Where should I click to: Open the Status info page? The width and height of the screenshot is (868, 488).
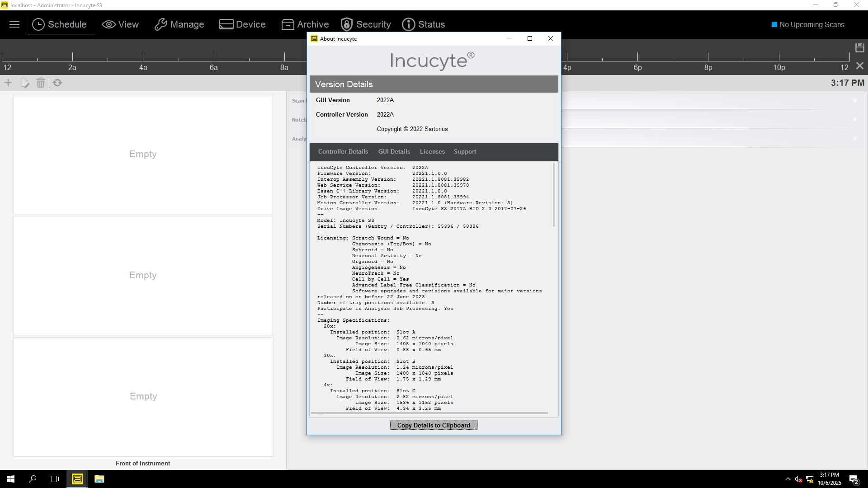(x=424, y=24)
